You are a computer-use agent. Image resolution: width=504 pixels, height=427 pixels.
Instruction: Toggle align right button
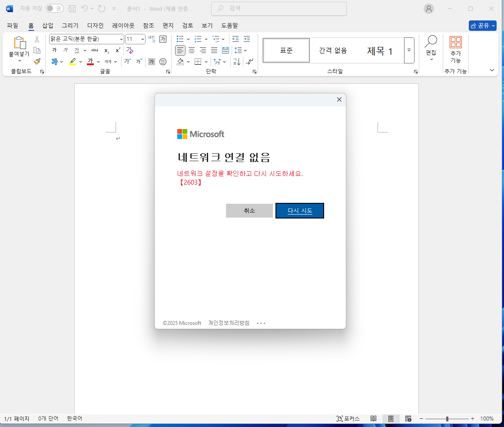(203, 50)
